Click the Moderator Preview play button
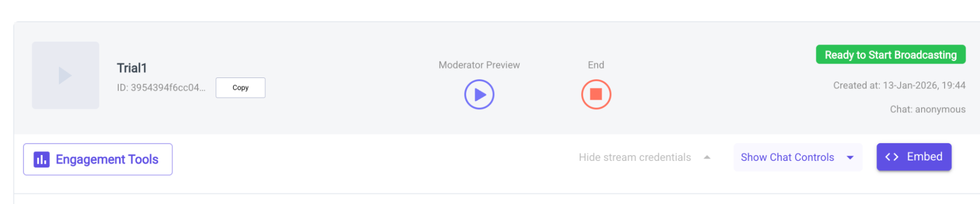The height and width of the screenshot is (204, 980). coord(479,95)
